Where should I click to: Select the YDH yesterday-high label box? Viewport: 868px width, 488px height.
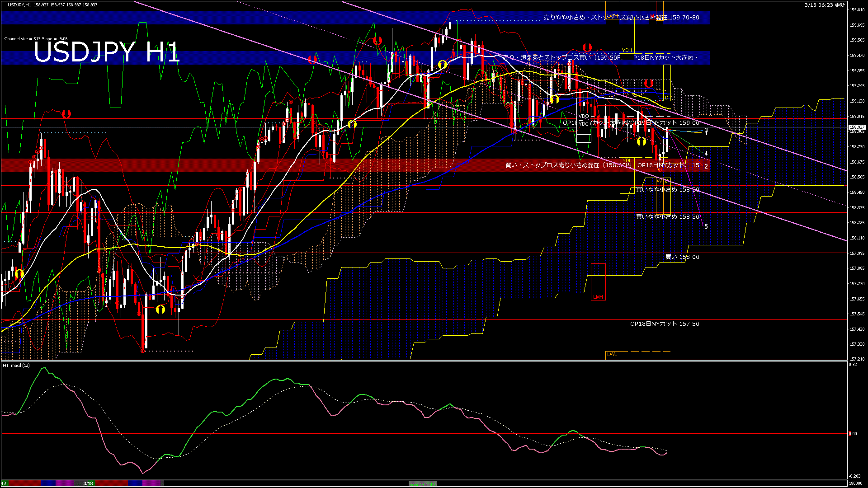click(627, 50)
